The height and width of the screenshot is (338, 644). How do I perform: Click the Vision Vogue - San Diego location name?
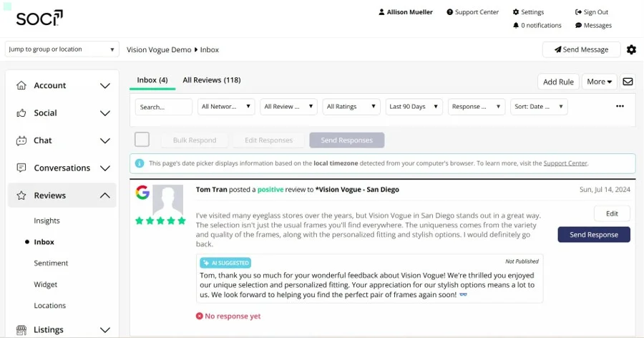[x=357, y=190]
